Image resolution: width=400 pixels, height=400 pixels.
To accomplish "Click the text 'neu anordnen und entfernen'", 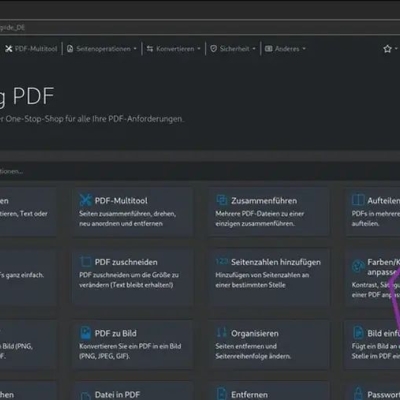I will click(x=121, y=224).
